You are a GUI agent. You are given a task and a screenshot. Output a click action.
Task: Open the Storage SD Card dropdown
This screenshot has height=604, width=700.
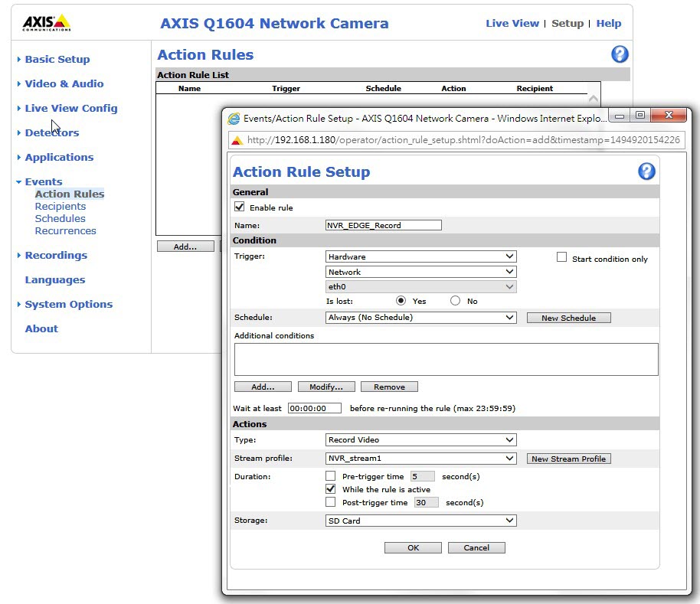click(x=421, y=521)
